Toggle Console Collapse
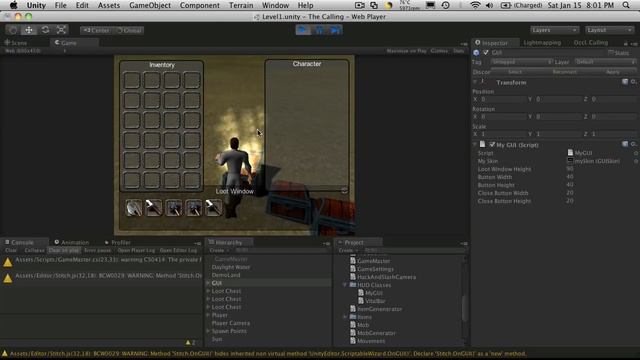 point(34,250)
